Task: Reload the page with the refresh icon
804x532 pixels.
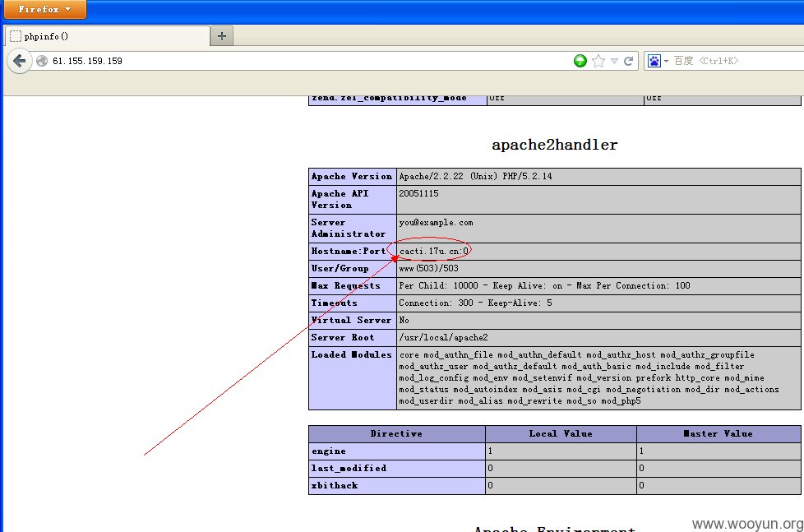Action: [628, 61]
